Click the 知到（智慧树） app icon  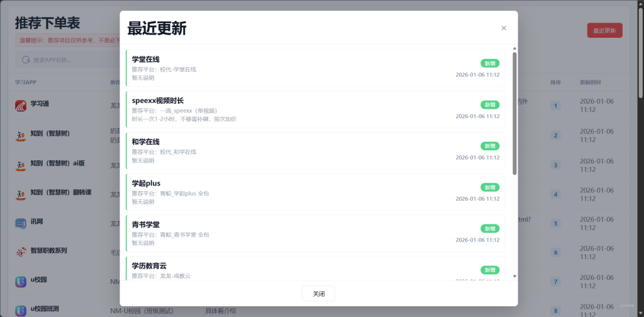tap(21, 135)
